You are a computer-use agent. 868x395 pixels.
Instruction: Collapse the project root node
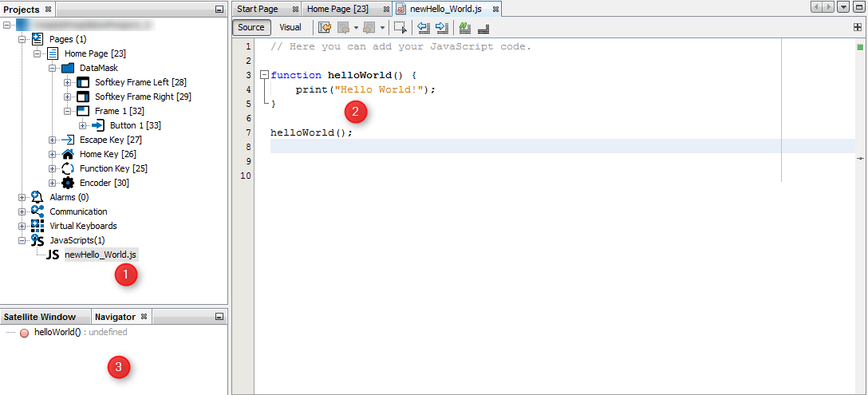7,25
